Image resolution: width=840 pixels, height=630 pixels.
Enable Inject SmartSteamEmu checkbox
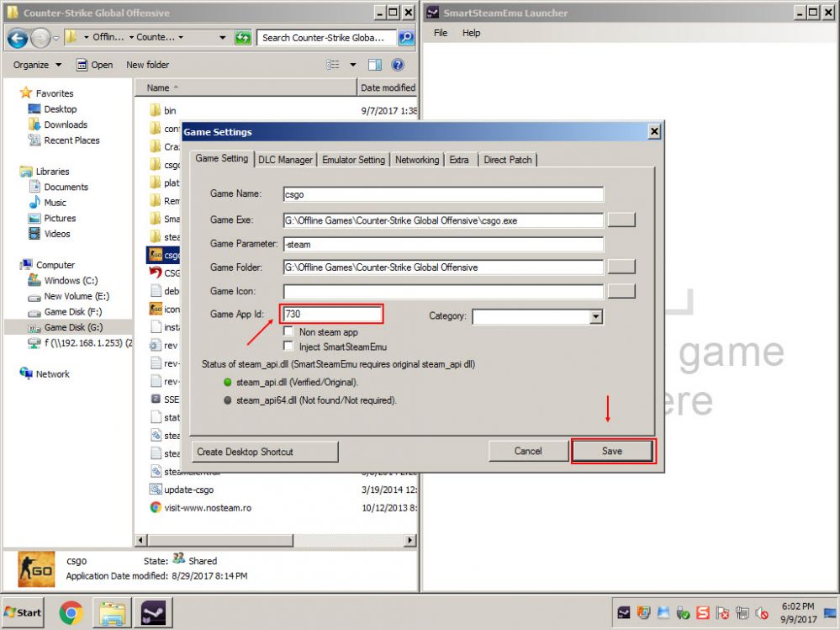pyautogui.click(x=288, y=346)
